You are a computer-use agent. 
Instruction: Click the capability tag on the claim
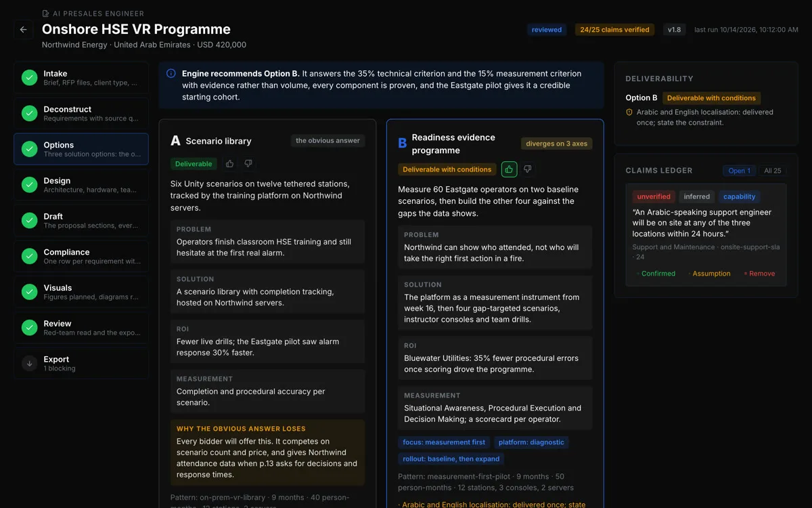tap(739, 197)
